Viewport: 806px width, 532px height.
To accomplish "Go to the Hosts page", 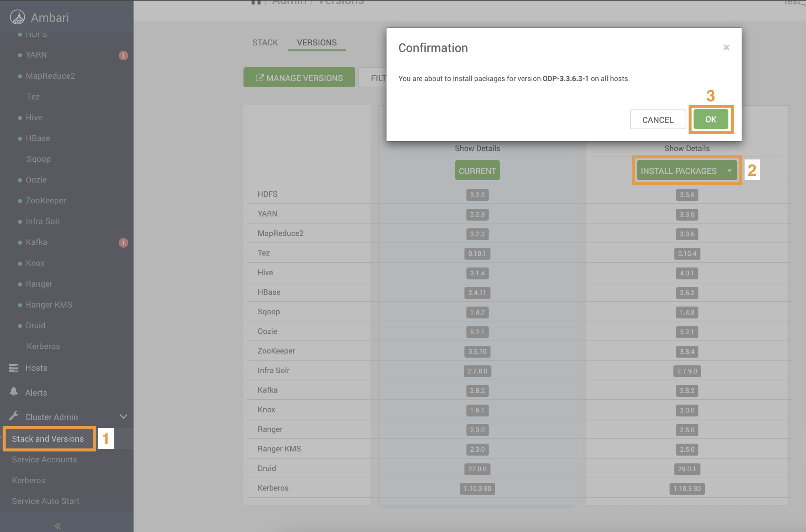I will [36, 368].
